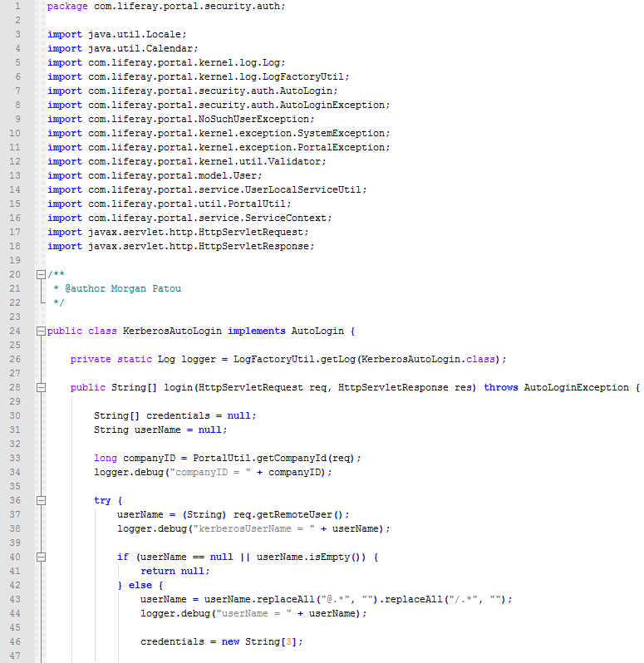The width and height of the screenshot is (644, 663).
Task: Click 'String userName' declaration on line 31
Action: point(137,430)
